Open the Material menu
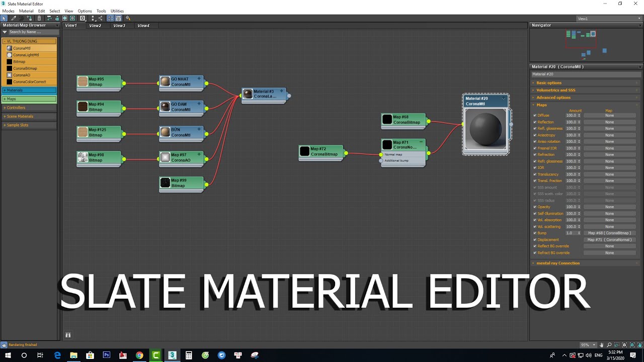 pos(26,11)
